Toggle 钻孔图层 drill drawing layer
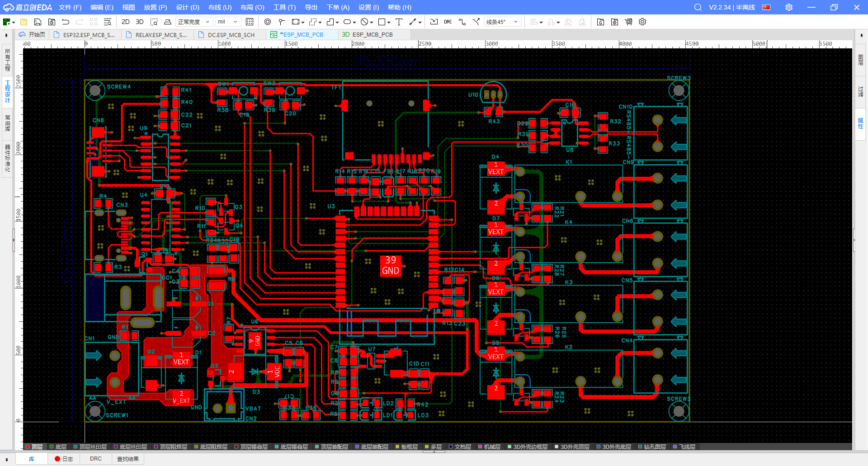This screenshot has height=466, width=868. [652, 447]
